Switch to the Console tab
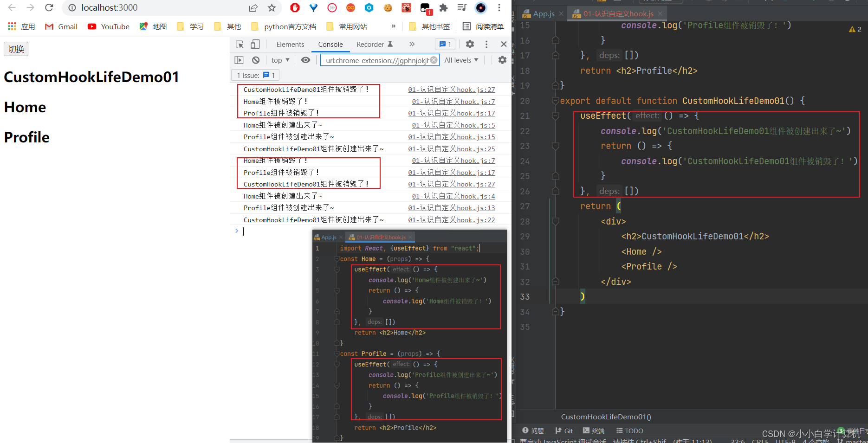Screen dimensions: 868x443 click(x=330, y=44)
